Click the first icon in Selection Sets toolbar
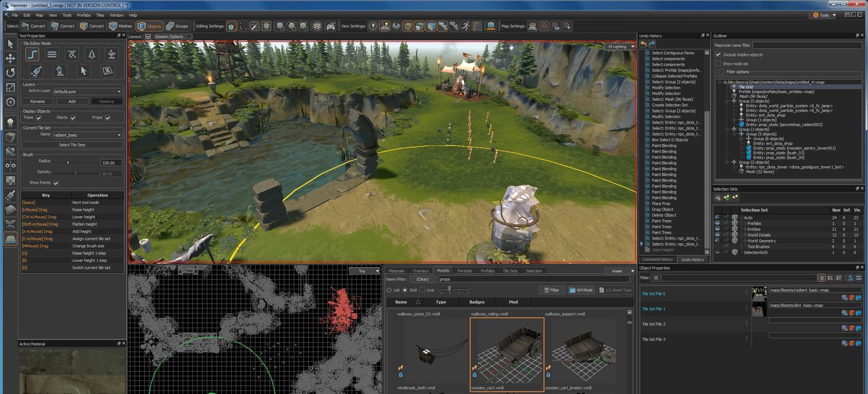Screen dimensions: 868x394 (718, 198)
